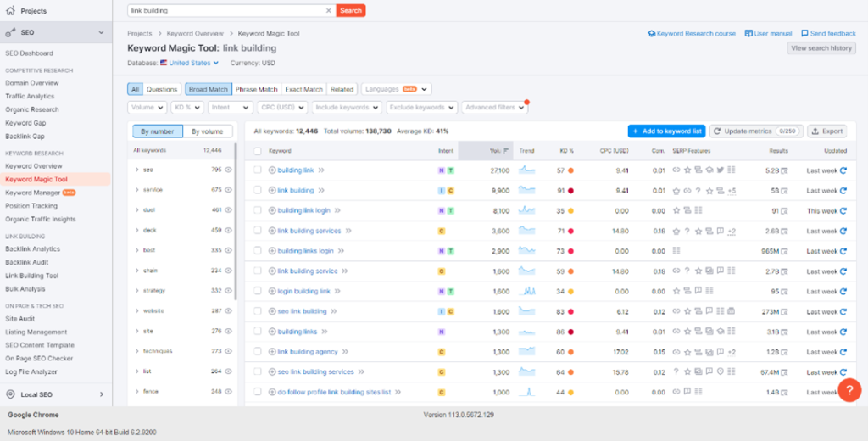Switch groups to By volume
Viewport: 868px width, 441px height.
[x=208, y=131]
